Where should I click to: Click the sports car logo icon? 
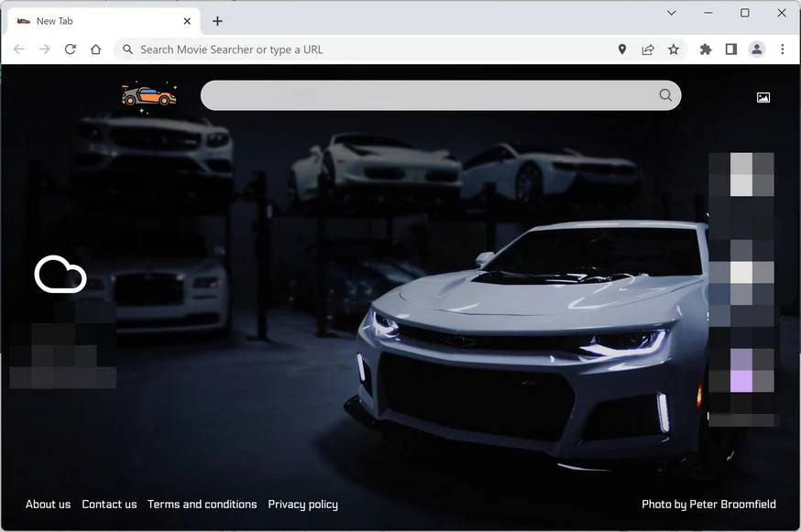point(148,95)
